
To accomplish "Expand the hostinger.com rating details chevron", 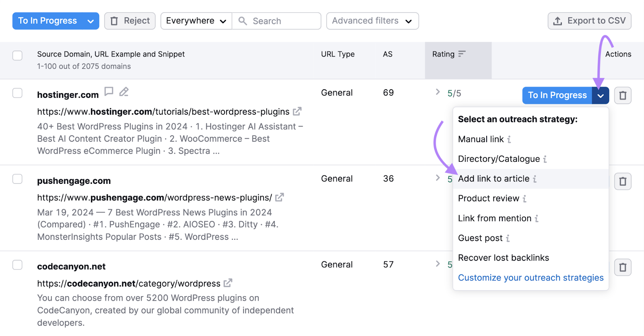I will [438, 92].
